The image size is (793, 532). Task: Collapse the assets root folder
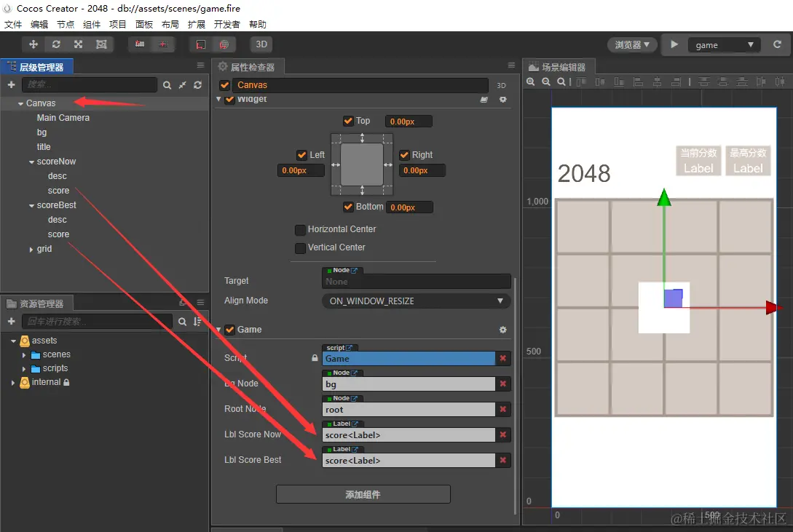[13, 341]
